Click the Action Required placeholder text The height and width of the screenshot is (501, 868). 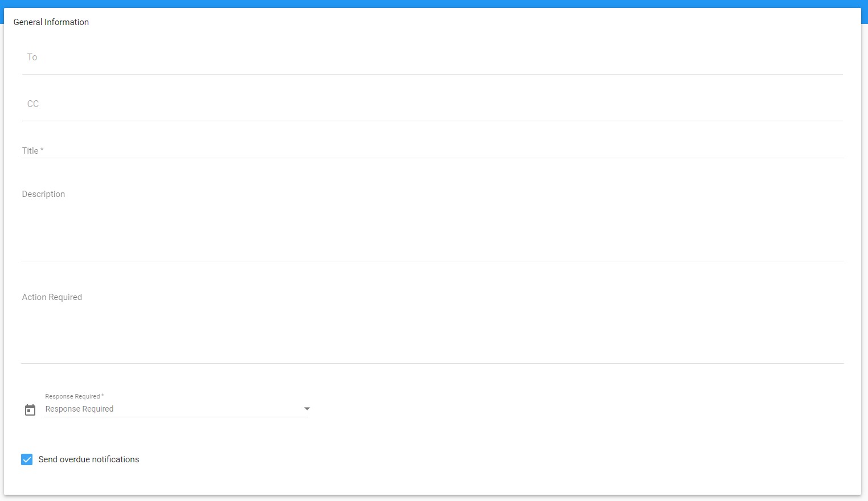[x=52, y=297]
